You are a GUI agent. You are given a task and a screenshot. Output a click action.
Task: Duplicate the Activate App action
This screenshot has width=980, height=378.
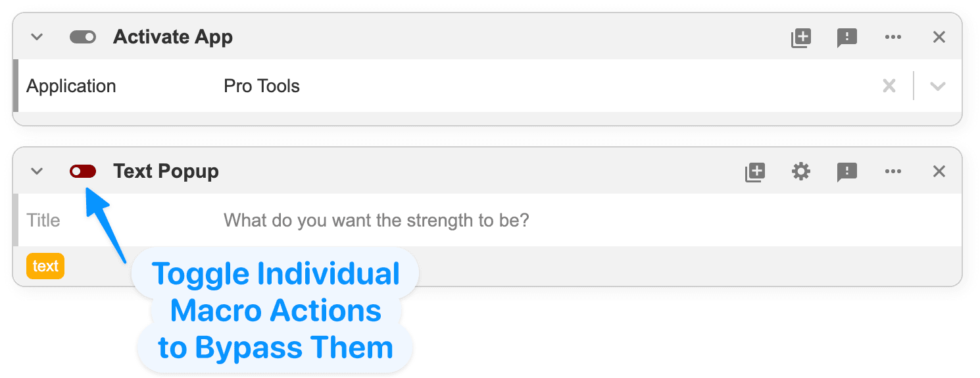click(800, 38)
